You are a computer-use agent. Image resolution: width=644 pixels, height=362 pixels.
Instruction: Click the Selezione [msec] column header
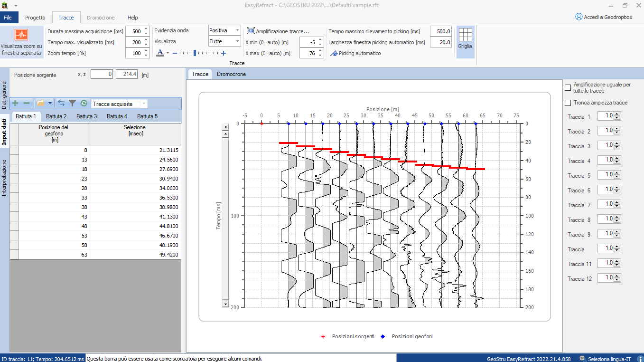pyautogui.click(x=135, y=134)
